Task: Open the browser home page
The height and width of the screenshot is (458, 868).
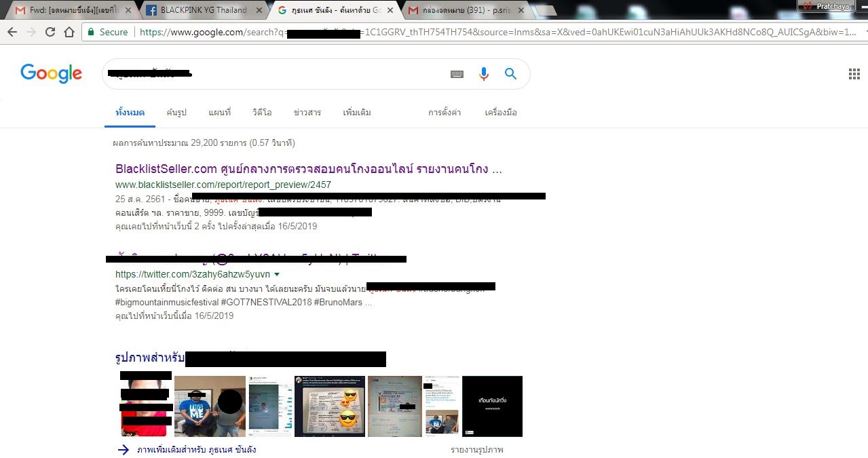Action: pos(69,32)
